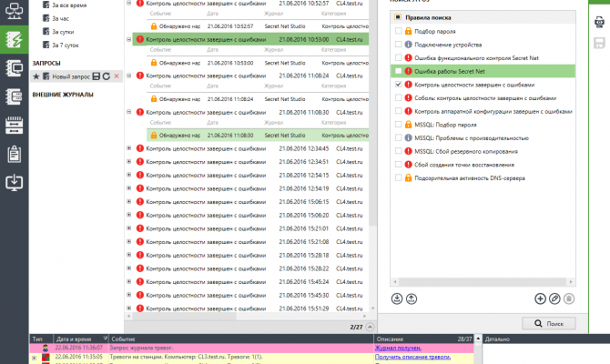Click the user icon in the 11:36:07 log row

tap(46, 348)
